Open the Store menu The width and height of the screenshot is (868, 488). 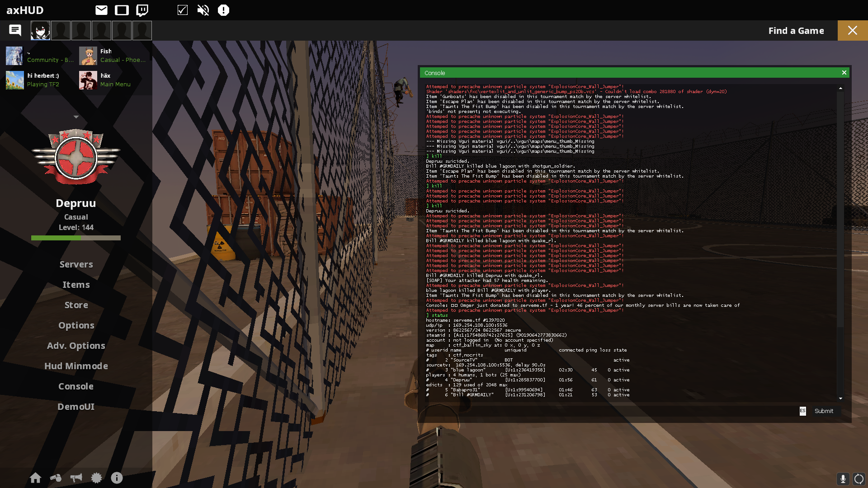[76, 305]
